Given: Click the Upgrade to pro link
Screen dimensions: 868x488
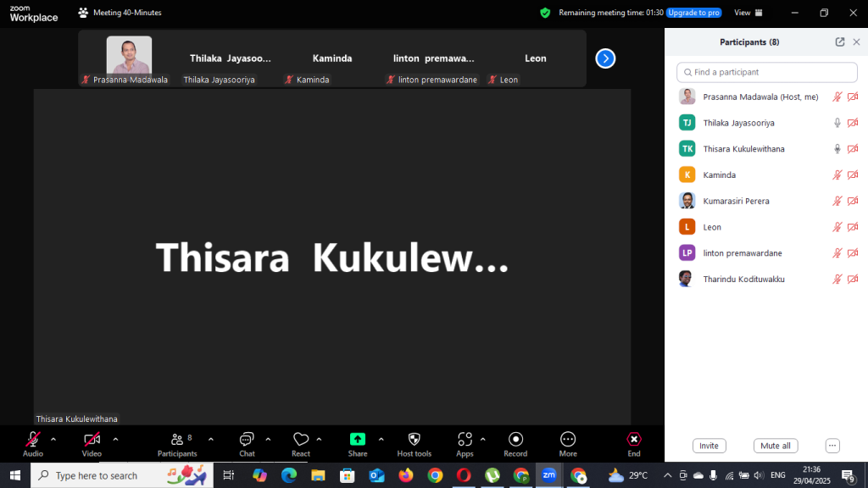Looking at the screenshot, I should (693, 13).
